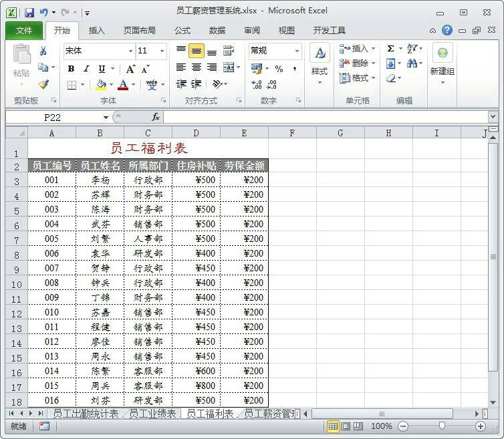
Task: Open the font size dropdown showing 11
Action: click(162, 51)
